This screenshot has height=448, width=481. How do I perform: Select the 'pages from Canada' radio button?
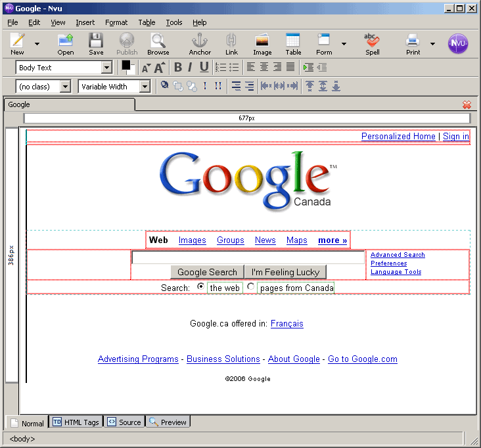[x=250, y=286]
